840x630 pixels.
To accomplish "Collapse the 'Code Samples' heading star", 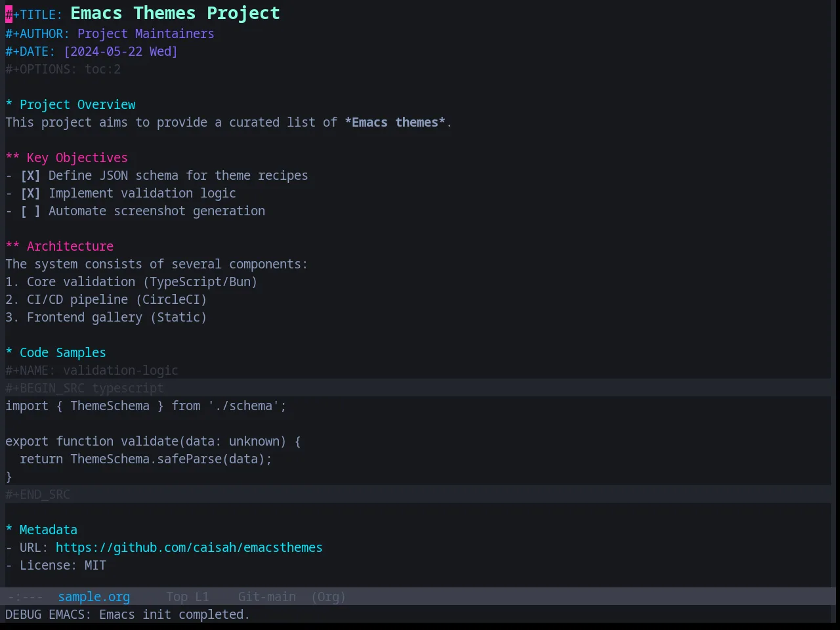I will (x=9, y=352).
